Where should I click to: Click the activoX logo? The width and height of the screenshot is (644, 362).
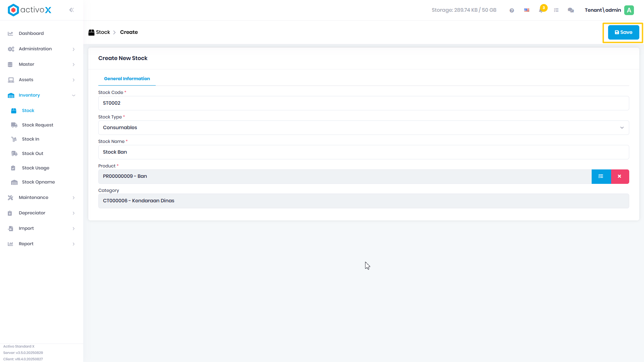tap(30, 10)
